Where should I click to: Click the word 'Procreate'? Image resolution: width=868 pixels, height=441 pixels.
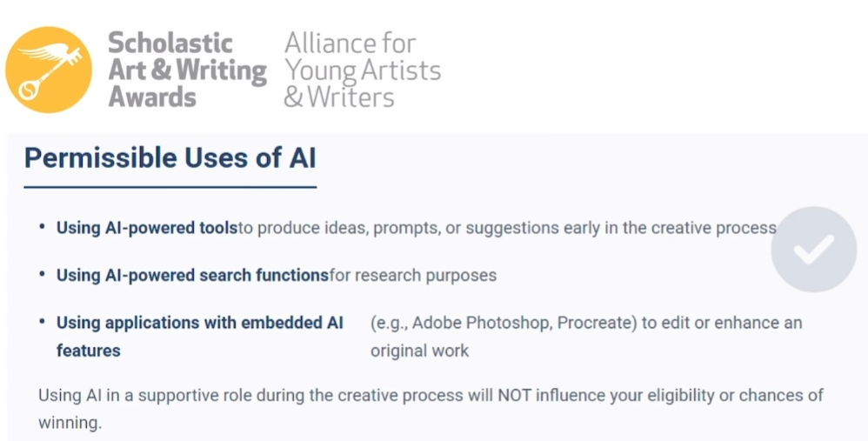[595, 323]
